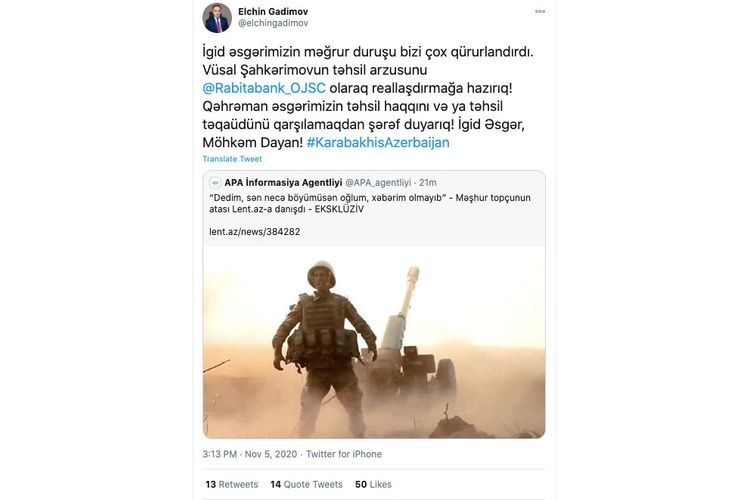Click the main tweet body text
Image resolution: width=749 pixels, height=500 pixels.
click(x=368, y=97)
